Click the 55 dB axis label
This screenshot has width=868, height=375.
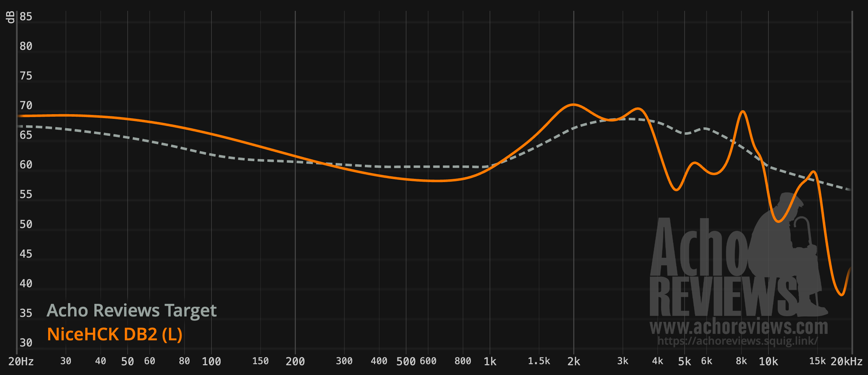[x=26, y=194]
